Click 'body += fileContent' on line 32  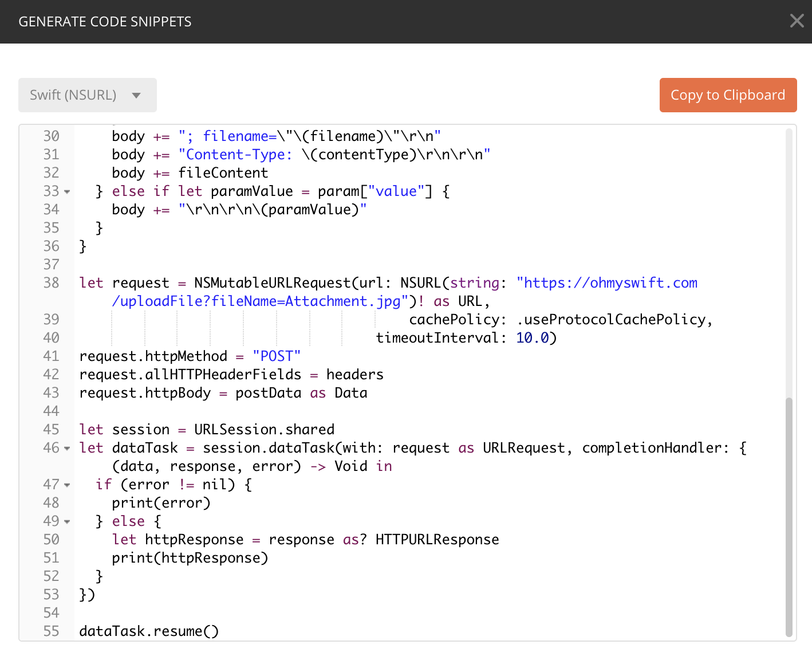pos(190,173)
